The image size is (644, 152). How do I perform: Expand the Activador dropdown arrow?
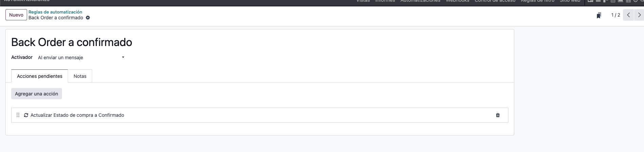[123, 57]
